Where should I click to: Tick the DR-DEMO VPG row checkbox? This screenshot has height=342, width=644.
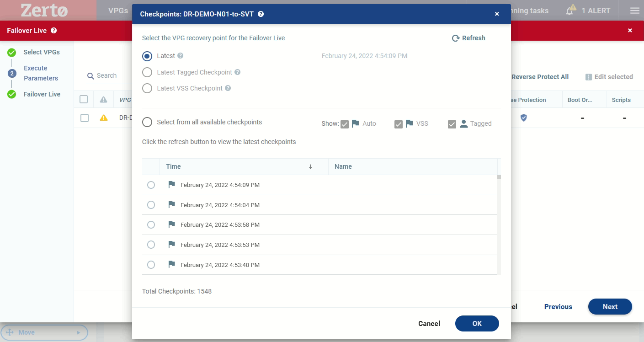[85, 118]
